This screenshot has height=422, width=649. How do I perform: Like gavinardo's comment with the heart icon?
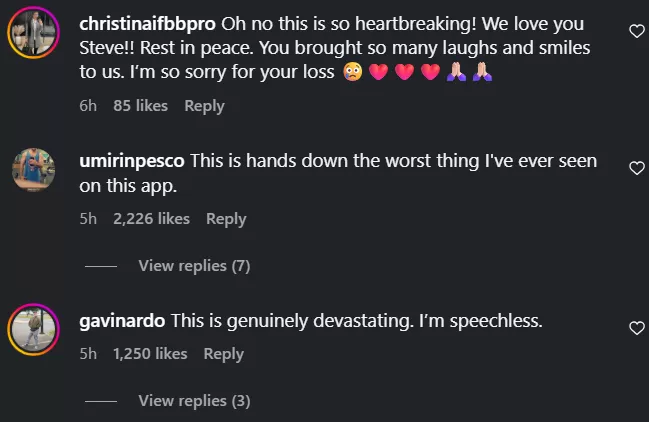(x=636, y=328)
